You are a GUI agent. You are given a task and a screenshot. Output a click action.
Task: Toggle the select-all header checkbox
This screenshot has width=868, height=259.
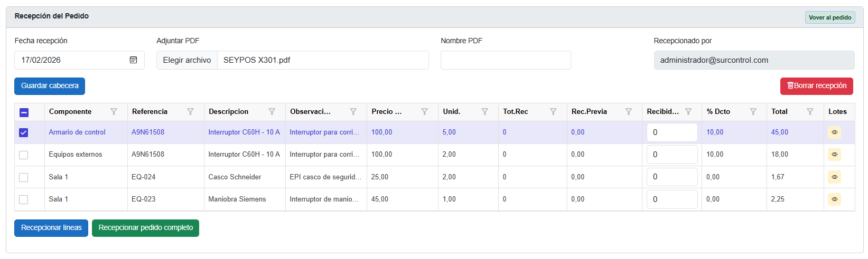(24, 112)
